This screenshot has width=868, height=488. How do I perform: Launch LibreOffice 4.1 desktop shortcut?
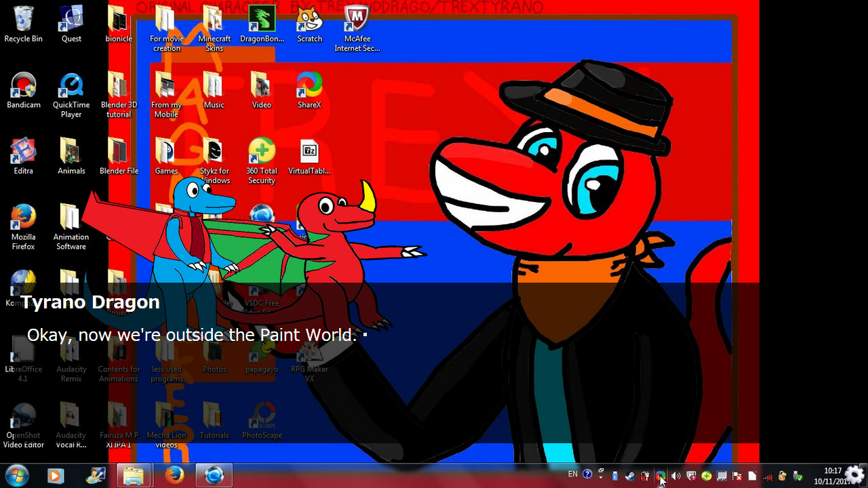23,360
